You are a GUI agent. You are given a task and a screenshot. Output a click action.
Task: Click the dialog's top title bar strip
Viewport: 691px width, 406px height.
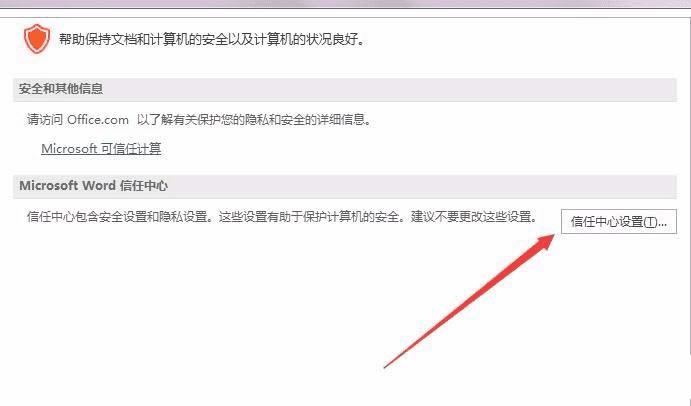[346, 4]
